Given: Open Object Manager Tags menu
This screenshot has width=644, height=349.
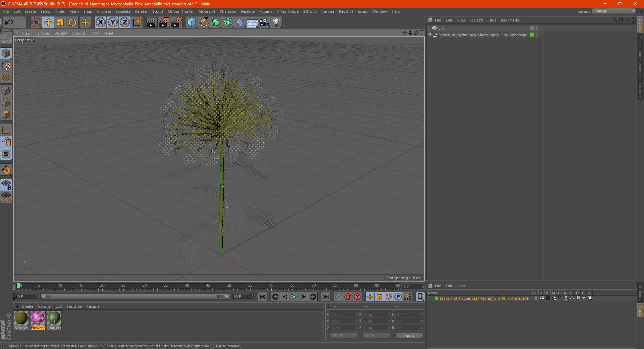Looking at the screenshot, I should coord(492,20).
